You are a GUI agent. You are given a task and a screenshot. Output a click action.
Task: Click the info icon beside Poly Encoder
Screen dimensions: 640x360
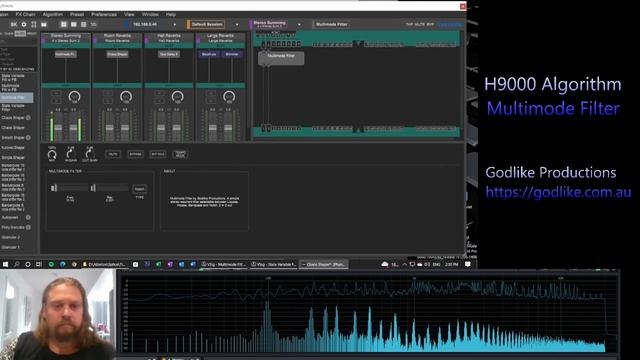click(28, 227)
